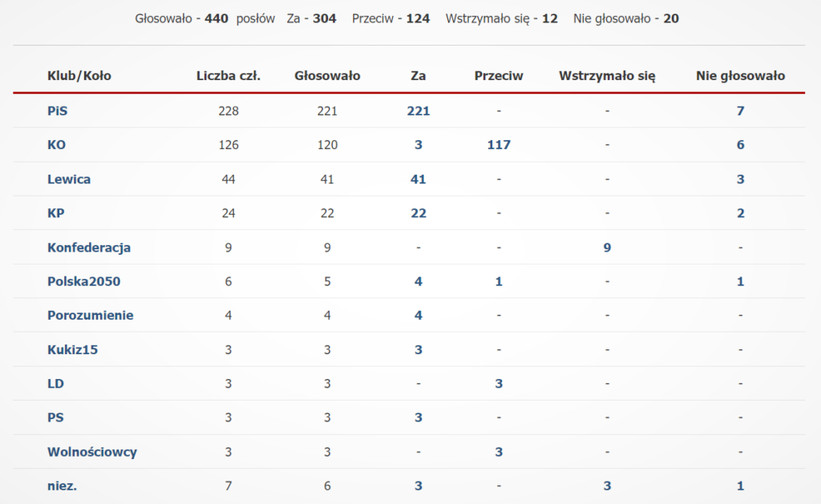Click niez. 3 votes Za
This screenshot has height=504, width=821.
coord(419,486)
